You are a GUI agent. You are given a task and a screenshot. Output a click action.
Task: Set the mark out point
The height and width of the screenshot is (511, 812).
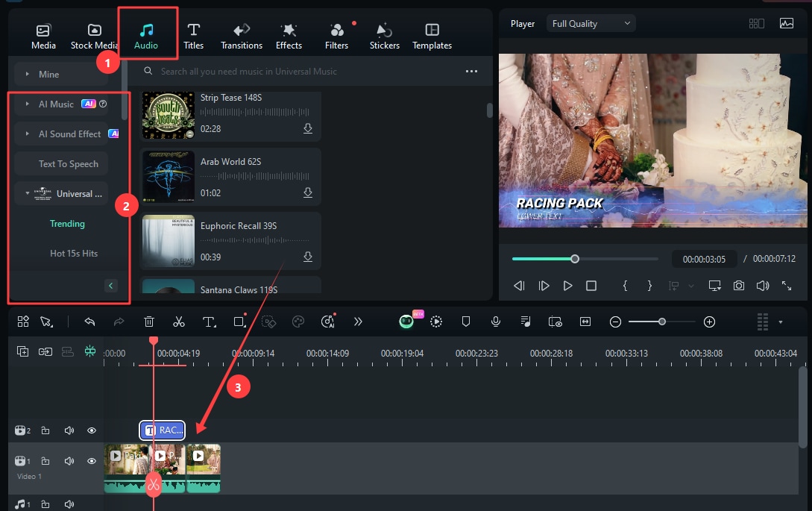[649, 286]
